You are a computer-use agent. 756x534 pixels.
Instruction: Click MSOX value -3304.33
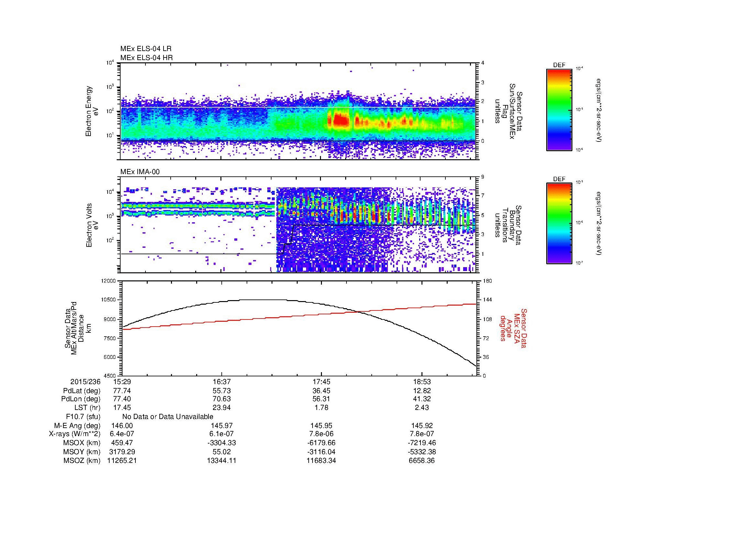coord(222,443)
